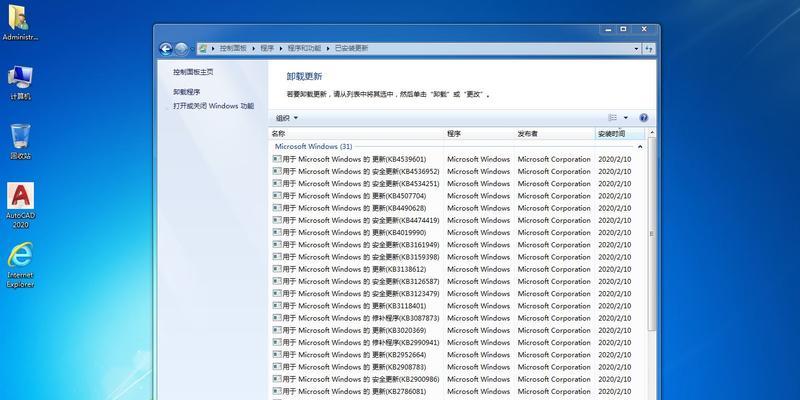800x400 pixels.
Task: Click 程序和功能 breadcrumb in address bar
Action: 304,48
